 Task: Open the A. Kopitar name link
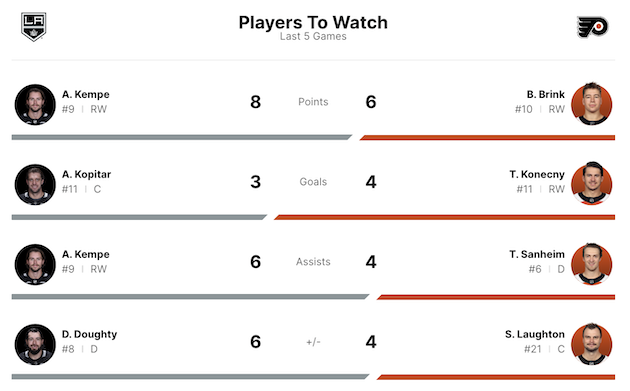pyautogui.click(x=86, y=174)
